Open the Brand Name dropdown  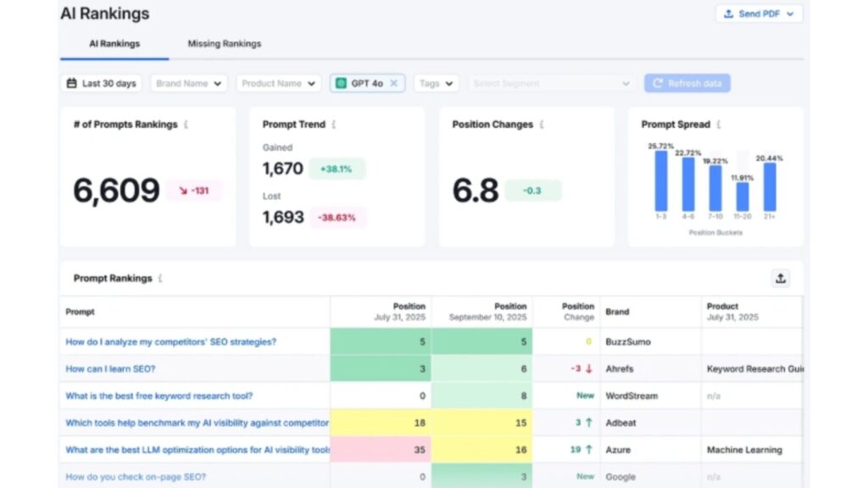187,83
